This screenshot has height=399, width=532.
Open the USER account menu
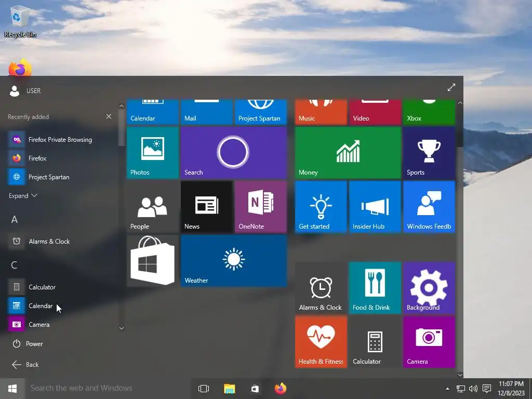(x=25, y=90)
